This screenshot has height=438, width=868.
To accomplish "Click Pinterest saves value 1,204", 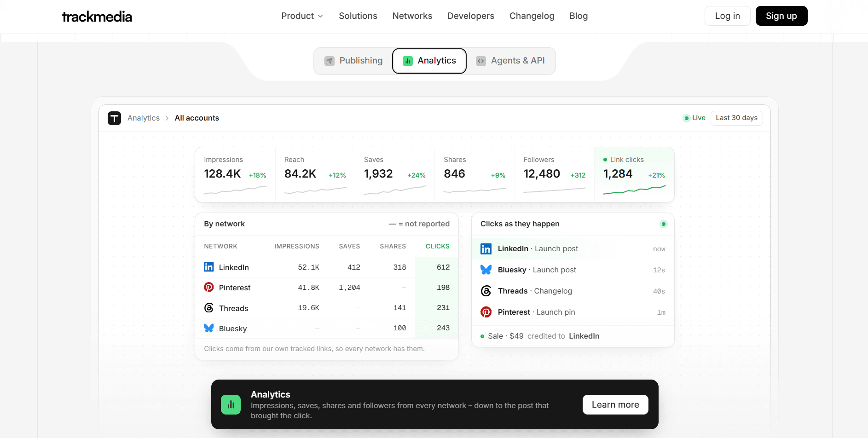I will (x=349, y=288).
